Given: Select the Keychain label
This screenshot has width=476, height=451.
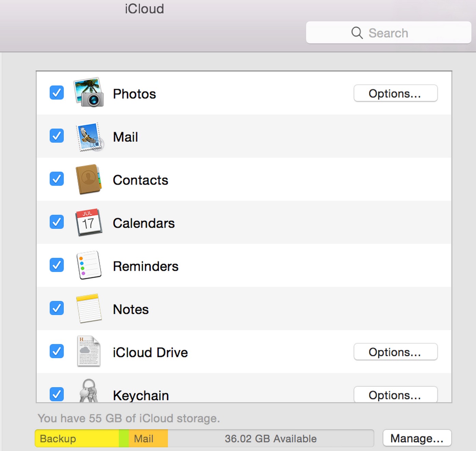Looking at the screenshot, I should 141,395.
